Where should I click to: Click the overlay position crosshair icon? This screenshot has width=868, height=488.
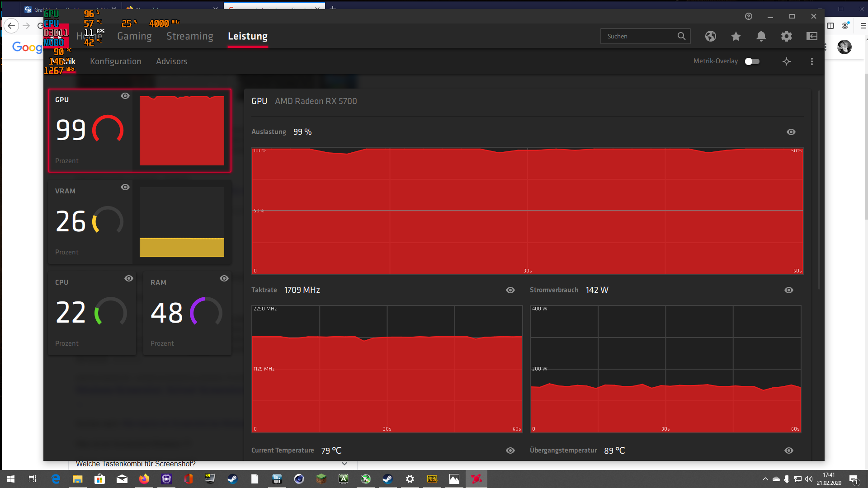(x=786, y=61)
